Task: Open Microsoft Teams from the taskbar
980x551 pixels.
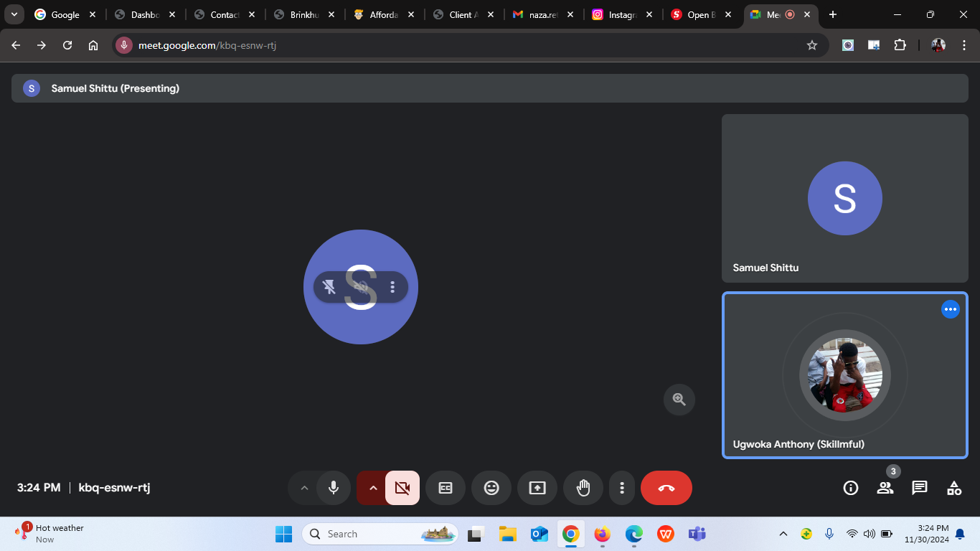Action: coord(697,534)
